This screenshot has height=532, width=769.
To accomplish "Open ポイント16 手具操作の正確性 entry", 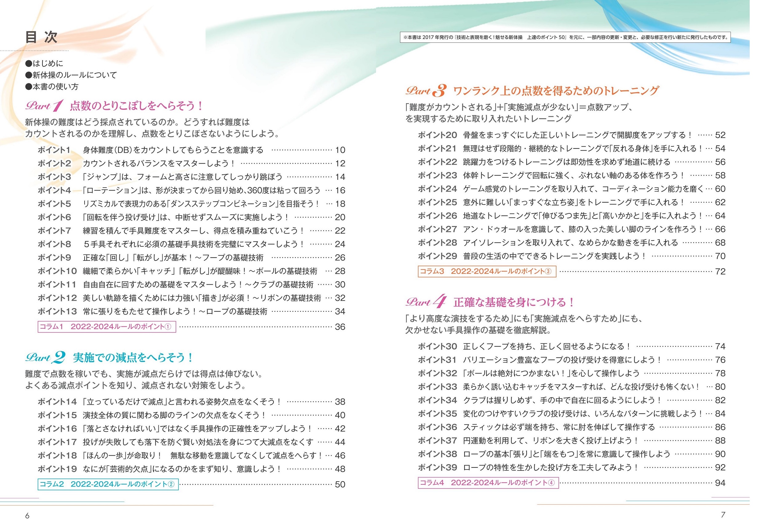I will [191, 429].
